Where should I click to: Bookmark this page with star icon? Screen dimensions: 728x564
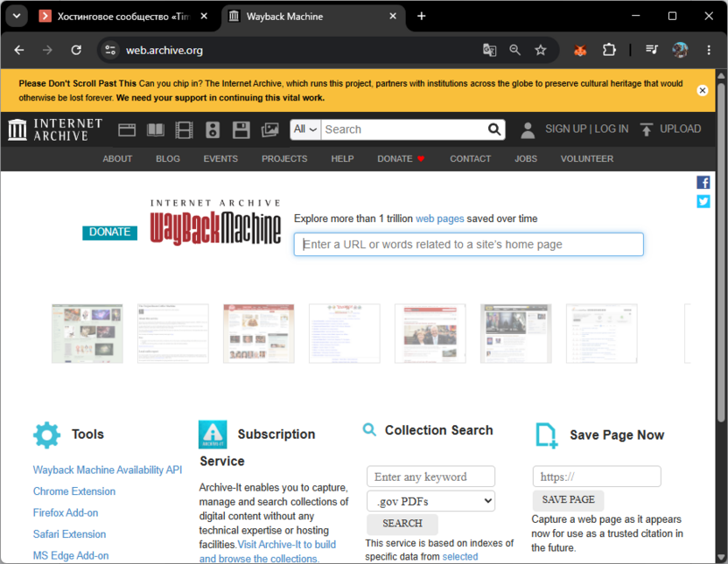coord(541,50)
